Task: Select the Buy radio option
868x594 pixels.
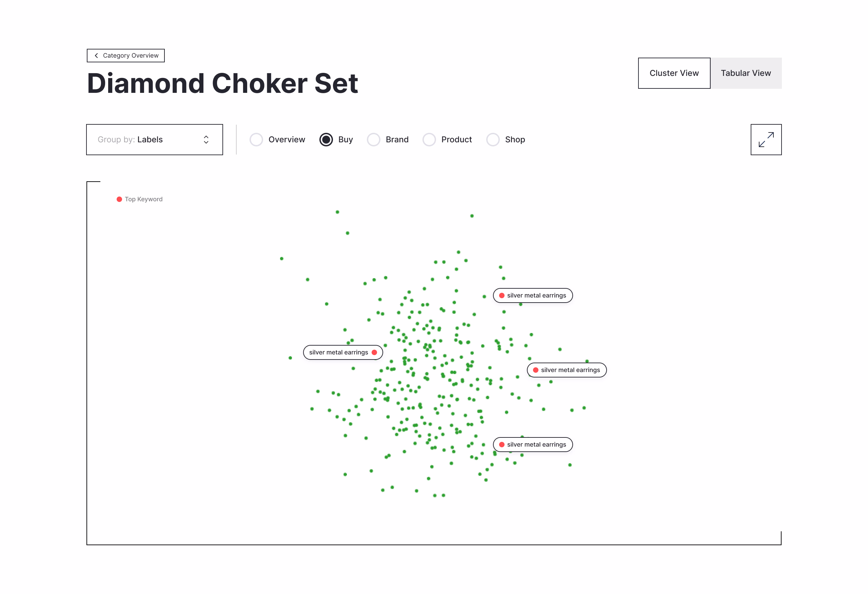Action: coord(326,140)
